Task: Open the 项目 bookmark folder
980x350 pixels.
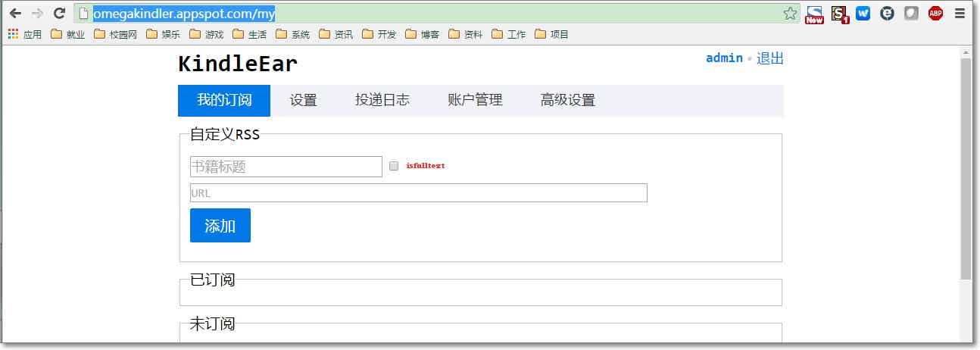Action: pos(552,34)
